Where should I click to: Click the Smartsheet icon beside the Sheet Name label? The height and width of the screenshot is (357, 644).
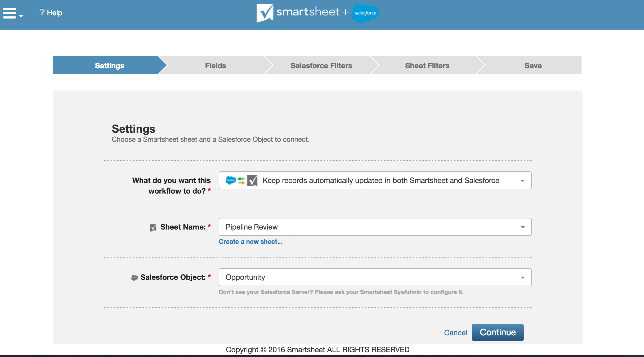[153, 227]
